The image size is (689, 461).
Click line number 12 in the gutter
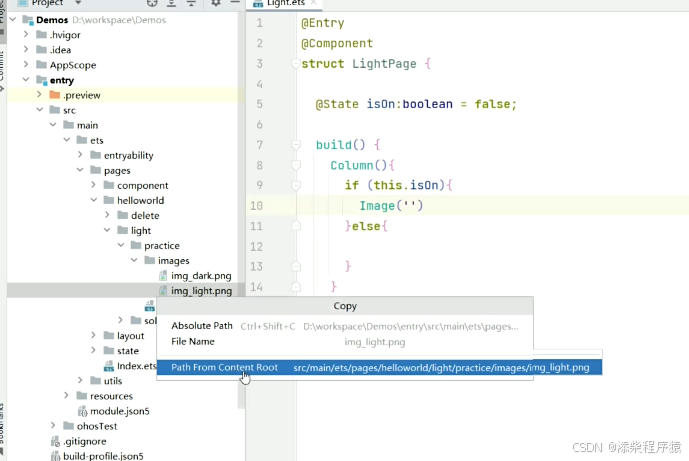pos(256,247)
